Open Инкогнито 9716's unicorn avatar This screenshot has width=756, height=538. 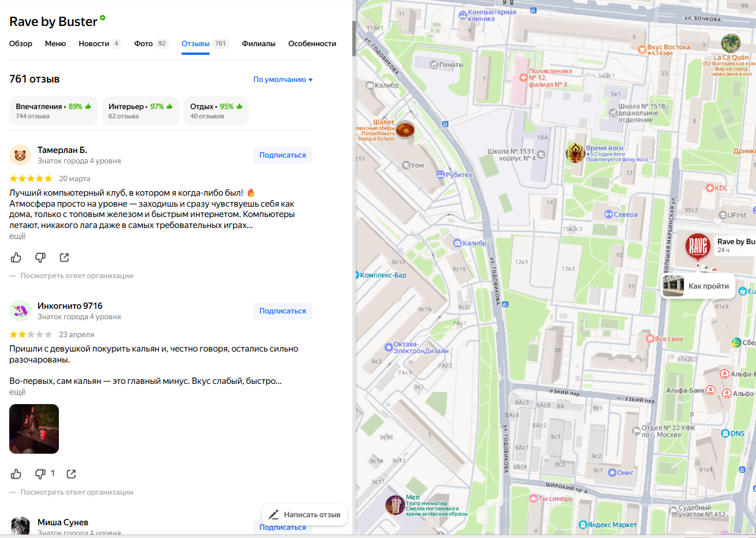tap(20, 311)
